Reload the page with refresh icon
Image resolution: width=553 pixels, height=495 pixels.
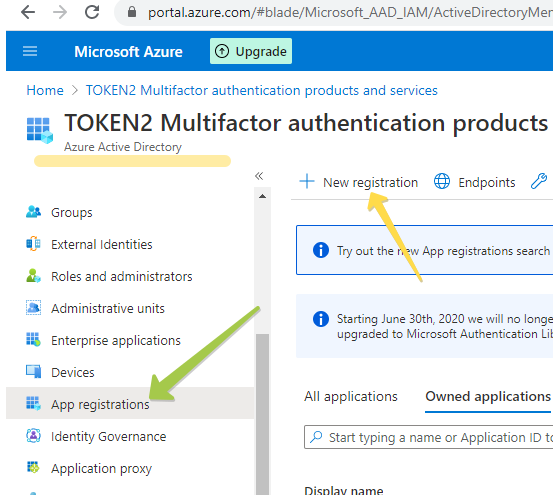coord(92,12)
